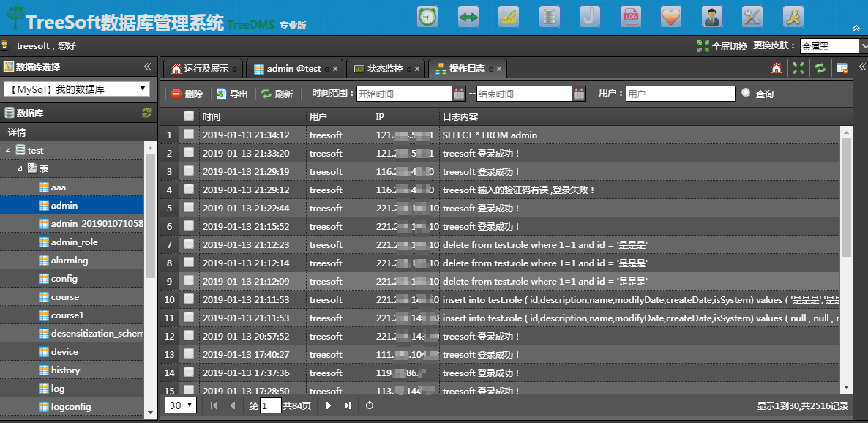Select the alarmlog table
This screenshot has height=423, width=868.
click(70, 261)
